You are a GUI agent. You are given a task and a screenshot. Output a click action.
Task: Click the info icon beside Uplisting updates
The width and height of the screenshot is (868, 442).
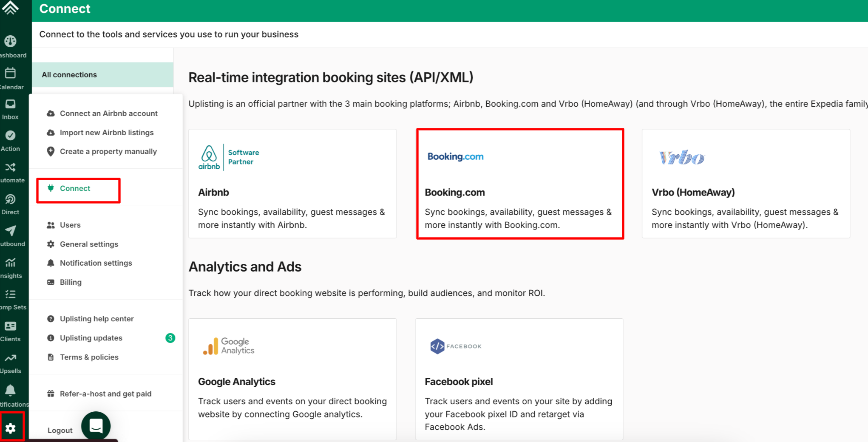pos(51,338)
